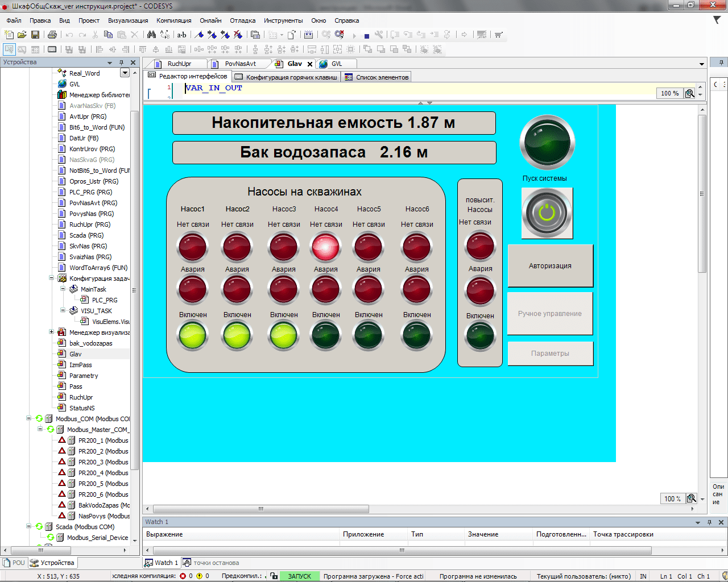Open the GVL globe icon in device tree
The height and width of the screenshot is (582, 728).
62,84
